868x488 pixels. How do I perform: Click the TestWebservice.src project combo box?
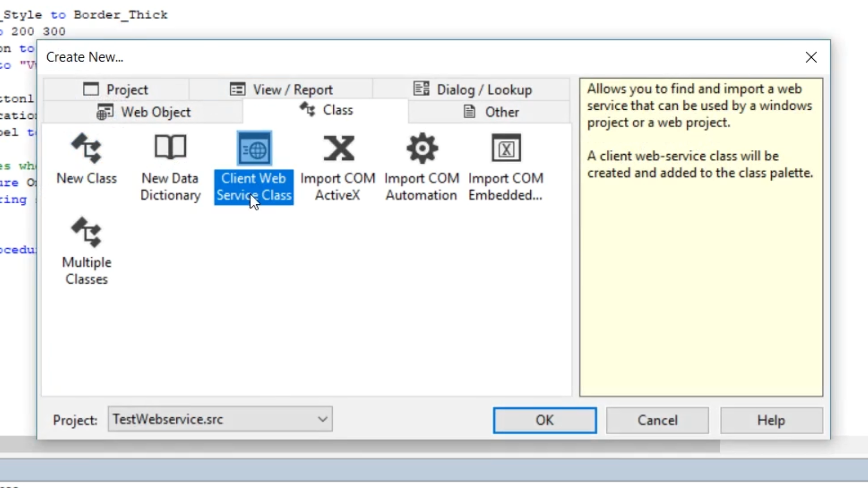212,419
